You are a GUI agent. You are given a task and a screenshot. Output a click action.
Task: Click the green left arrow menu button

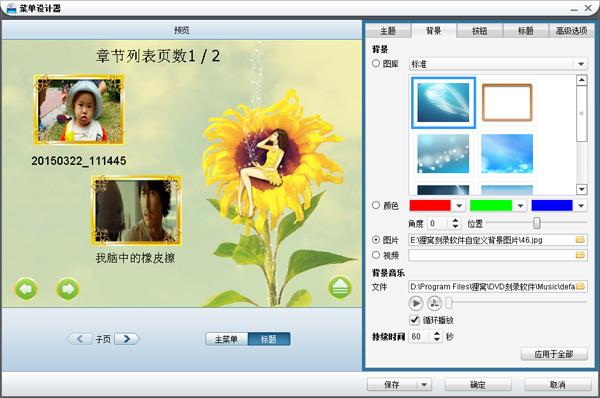pos(26,289)
